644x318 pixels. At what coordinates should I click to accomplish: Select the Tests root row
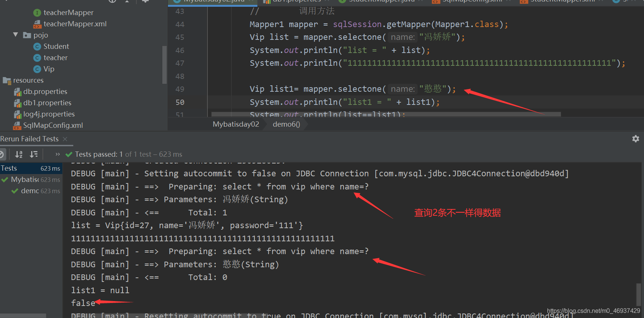tap(31, 168)
